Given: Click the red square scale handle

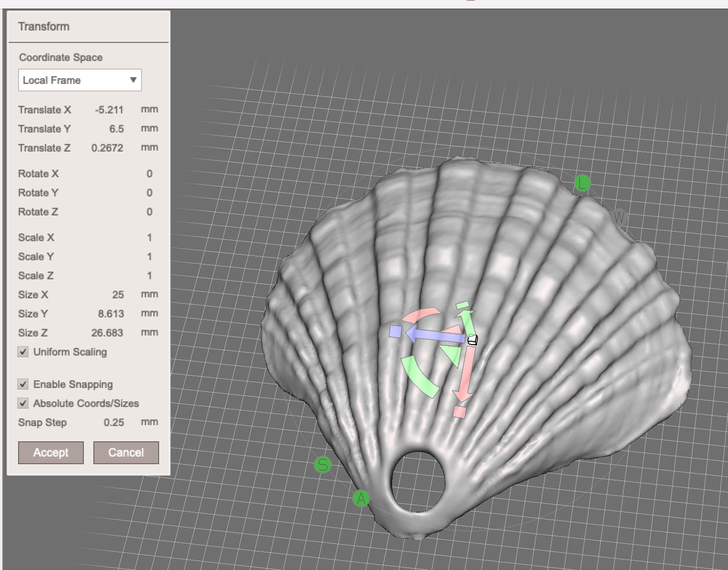Looking at the screenshot, I should pos(459,412).
